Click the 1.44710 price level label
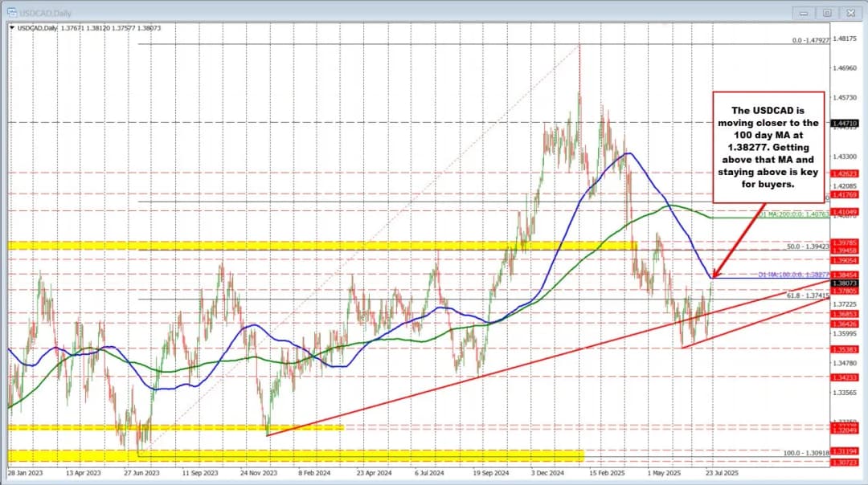The width and height of the screenshot is (868, 485). [845, 123]
